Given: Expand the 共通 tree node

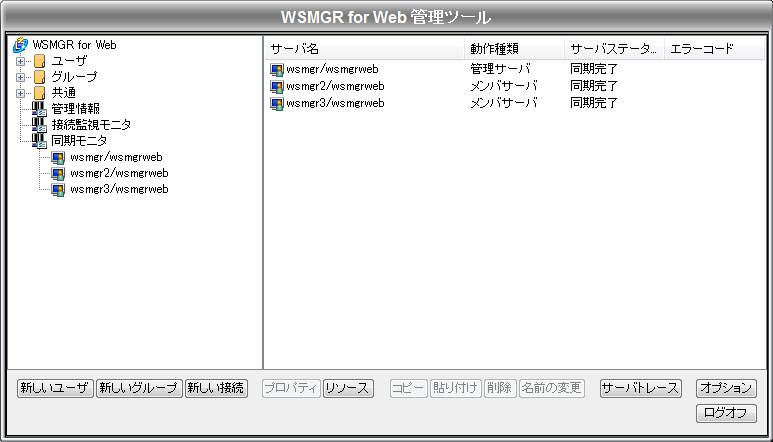Looking at the screenshot, I should (20, 93).
